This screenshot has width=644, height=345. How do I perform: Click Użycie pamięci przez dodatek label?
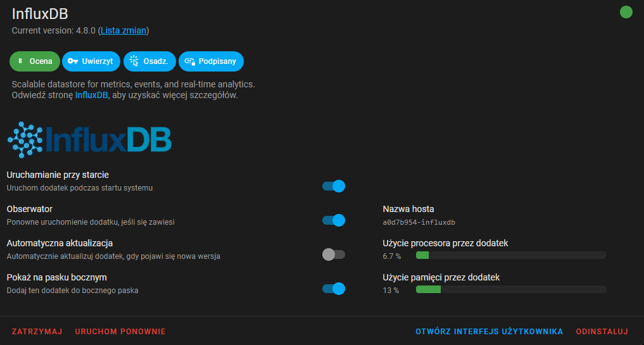coord(441,277)
